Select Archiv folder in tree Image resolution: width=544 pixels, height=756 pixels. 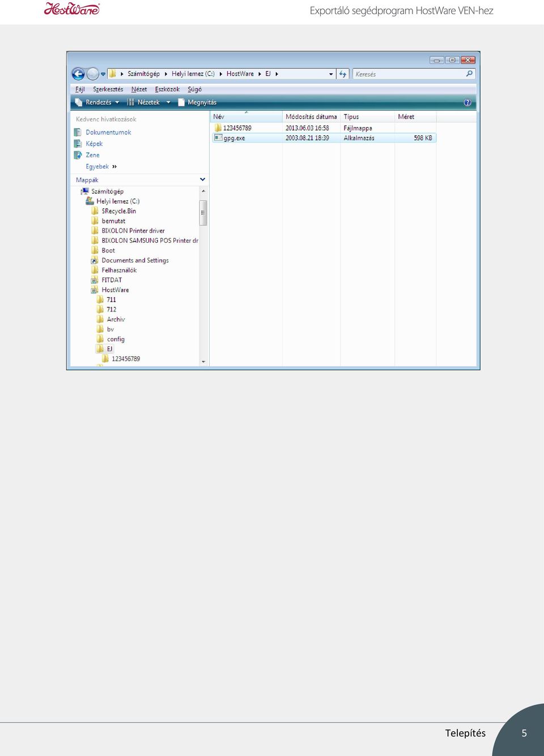tap(116, 319)
